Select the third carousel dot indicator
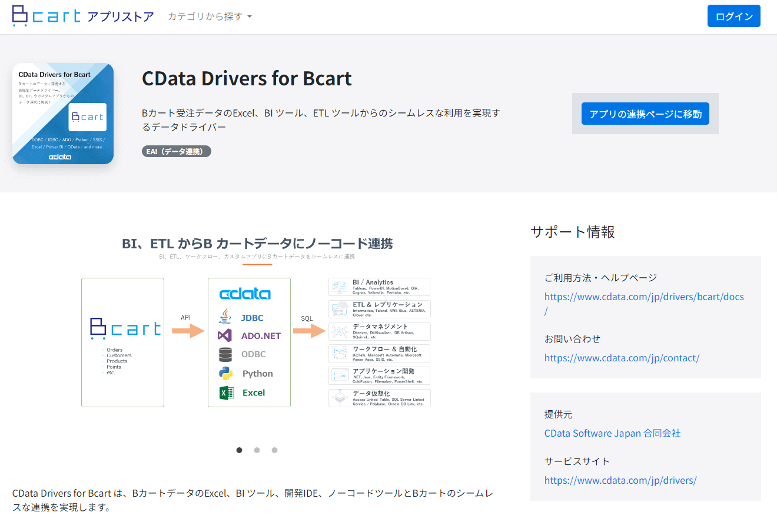The image size is (777, 532). pos(274,450)
